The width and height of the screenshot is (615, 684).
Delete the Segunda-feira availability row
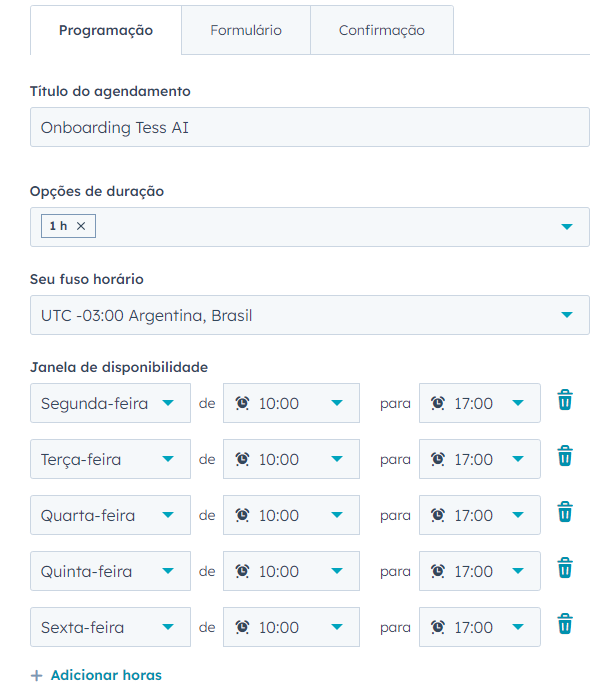(x=565, y=401)
